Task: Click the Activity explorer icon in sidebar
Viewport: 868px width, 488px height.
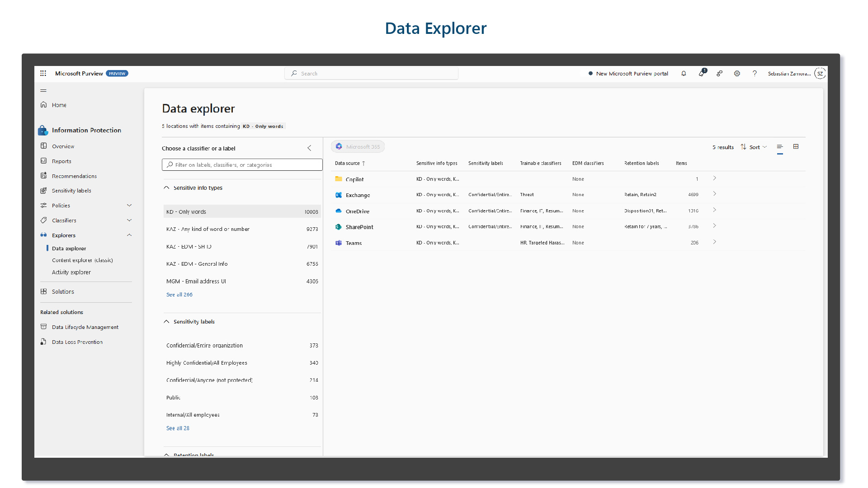Action: point(71,272)
